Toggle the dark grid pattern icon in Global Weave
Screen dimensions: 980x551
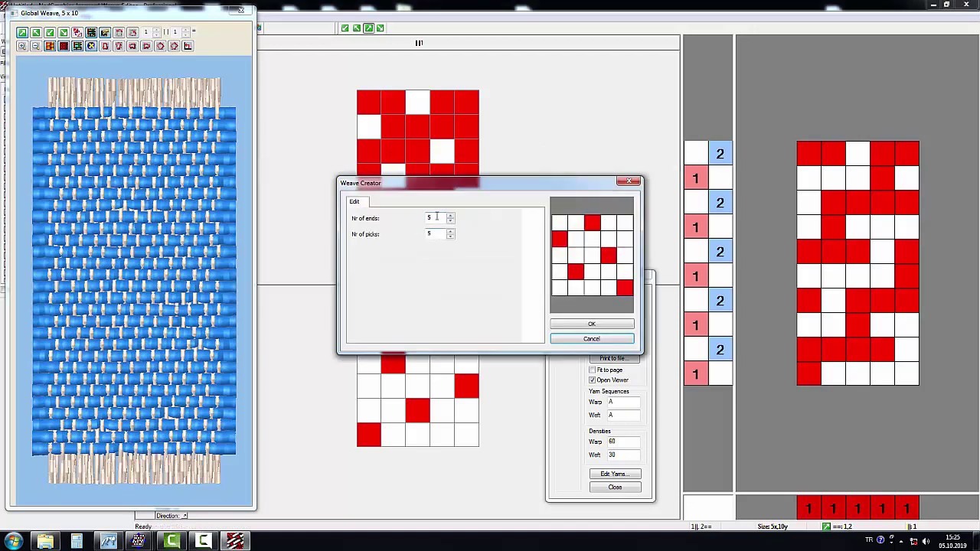point(91,32)
